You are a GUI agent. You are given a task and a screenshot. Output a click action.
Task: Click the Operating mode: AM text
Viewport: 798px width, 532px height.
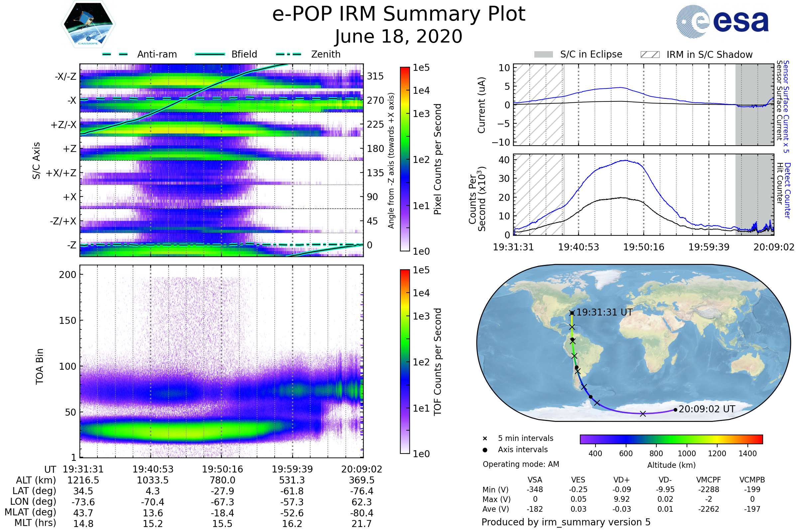tap(521, 464)
